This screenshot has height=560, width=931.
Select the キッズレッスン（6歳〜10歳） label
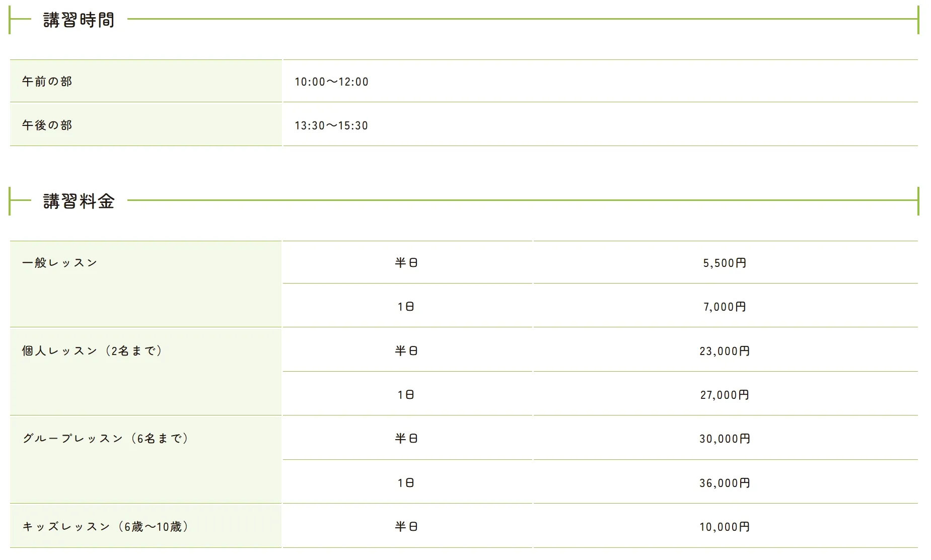[x=105, y=527]
